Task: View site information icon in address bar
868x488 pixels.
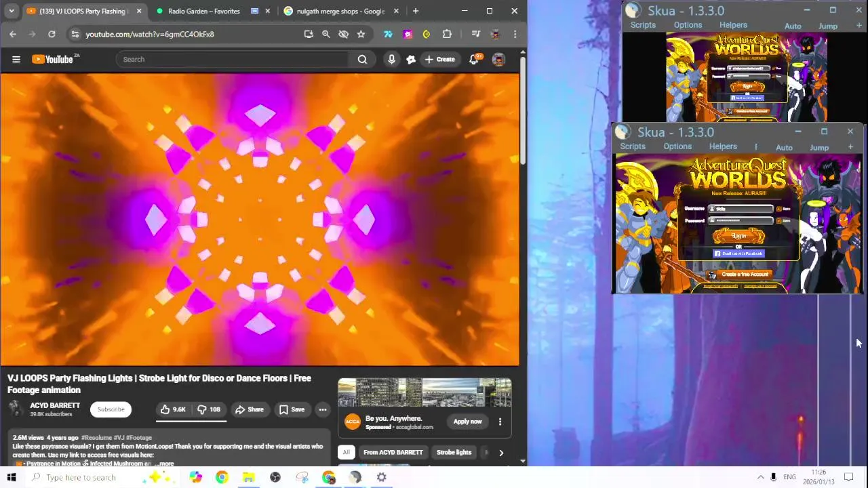Action: pos(75,34)
